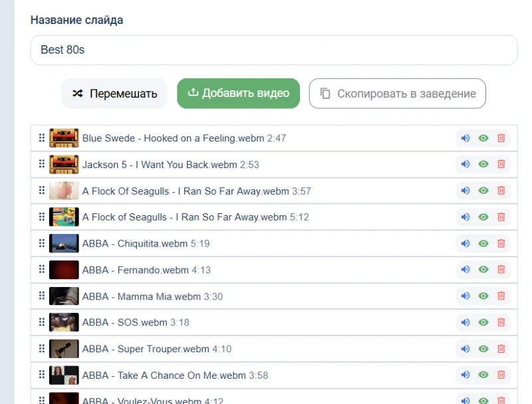Remove ABBA - SOS with trash icon
This screenshot has height=404, width=532.
pos(501,322)
